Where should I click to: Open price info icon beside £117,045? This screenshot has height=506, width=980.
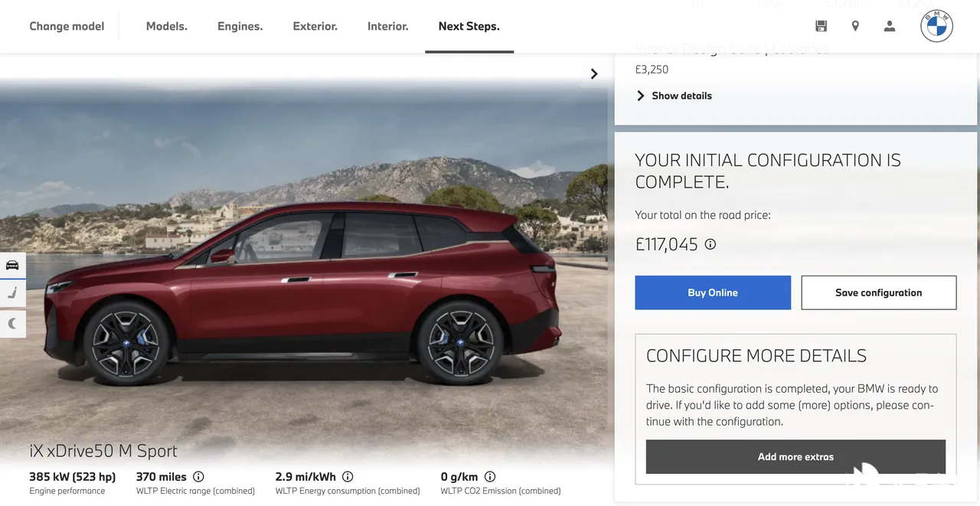[710, 244]
